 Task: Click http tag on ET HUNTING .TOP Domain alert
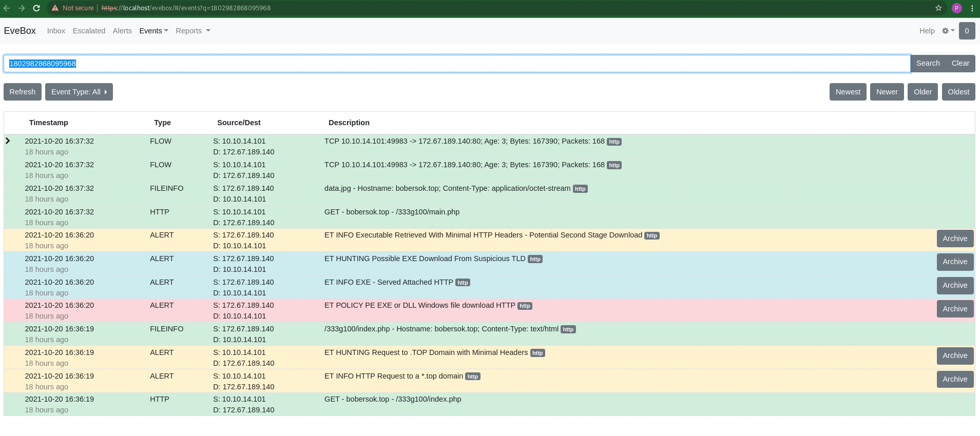pos(537,353)
